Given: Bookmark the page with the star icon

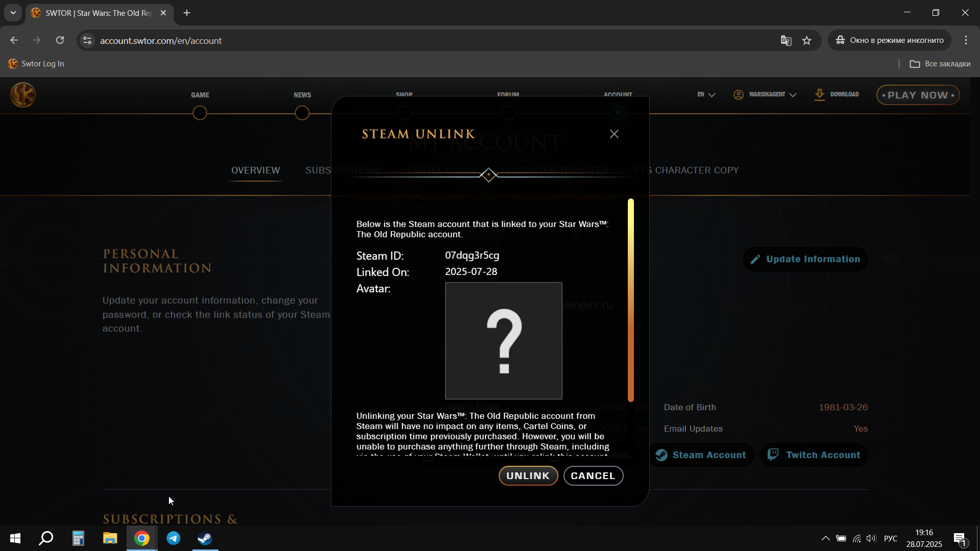Looking at the screenshot, I should tap(806, 40).
